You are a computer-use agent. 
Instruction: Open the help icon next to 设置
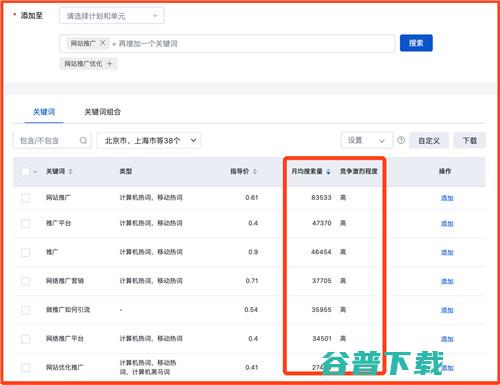pyautogui.click(x=401, y=140)
